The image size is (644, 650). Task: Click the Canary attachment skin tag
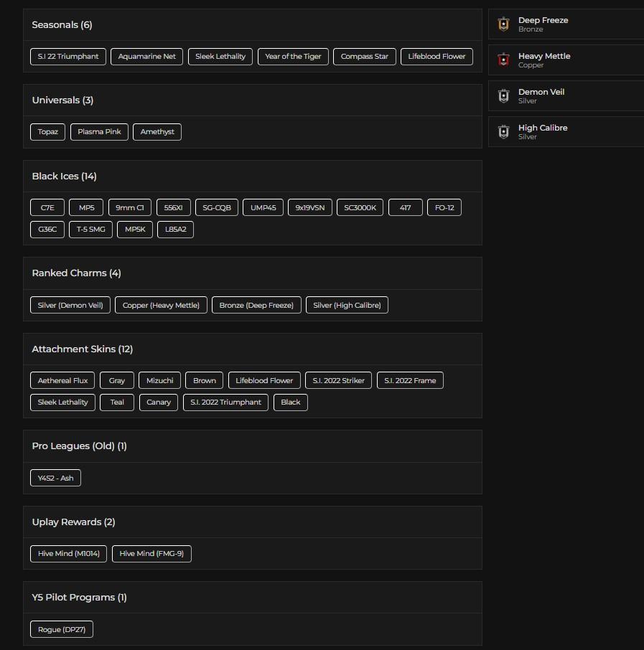click(x=159, y=402)
